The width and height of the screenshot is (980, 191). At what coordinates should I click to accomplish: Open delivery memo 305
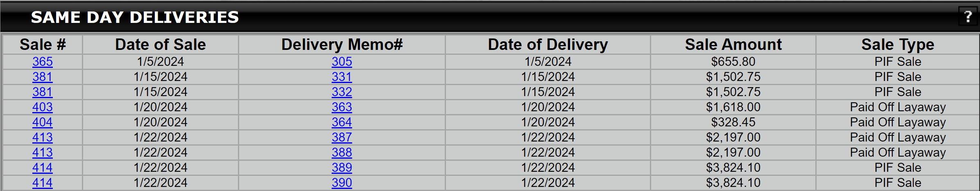pyautogui.click(x=342, y=61)
